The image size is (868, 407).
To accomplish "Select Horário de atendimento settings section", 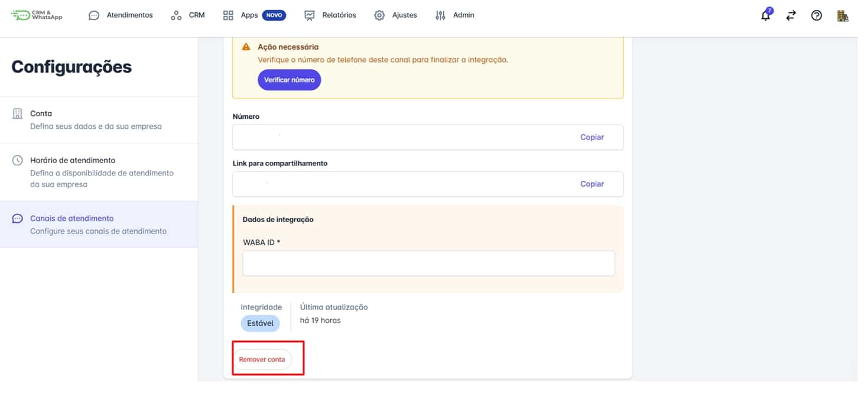I will 99,172.
